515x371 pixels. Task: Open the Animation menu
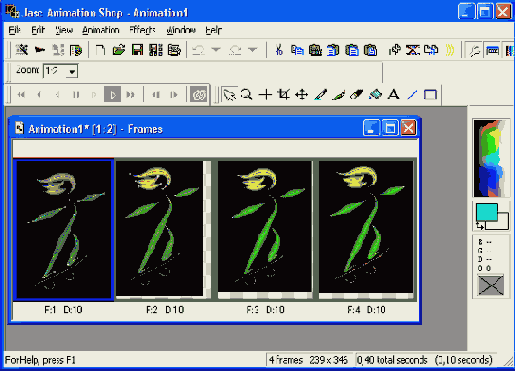(x=101, y=30)
